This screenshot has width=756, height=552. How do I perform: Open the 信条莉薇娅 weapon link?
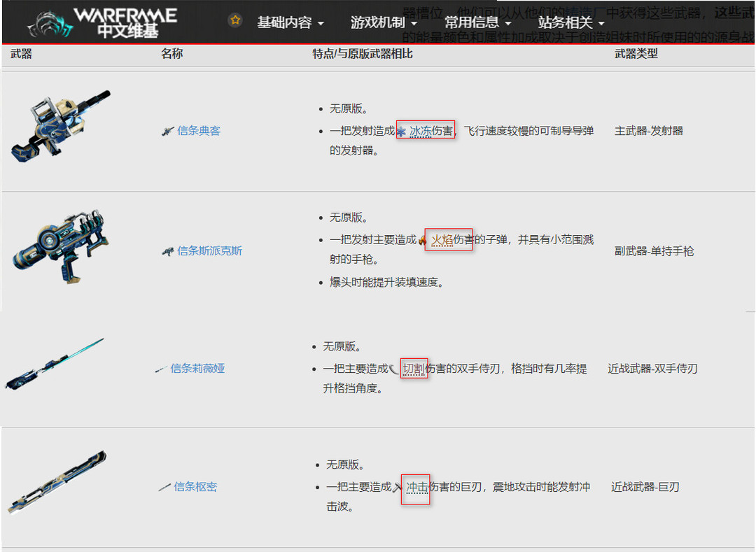coord(197,369)
